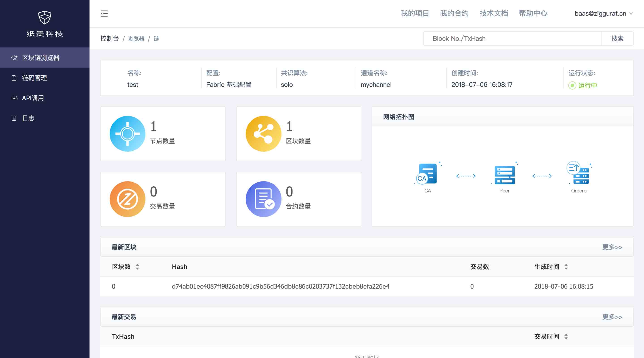Open 链码管理 in the sidebar
644x358 pixels.
click(x=34, y=78)
